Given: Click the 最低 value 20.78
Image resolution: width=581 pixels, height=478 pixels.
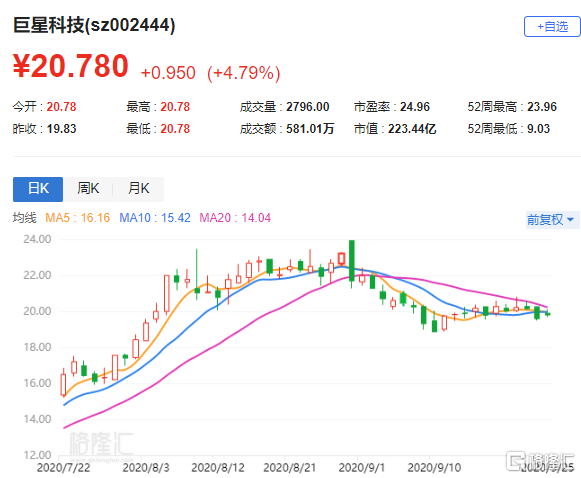Looking at the screenshot, I should point(175,129).
